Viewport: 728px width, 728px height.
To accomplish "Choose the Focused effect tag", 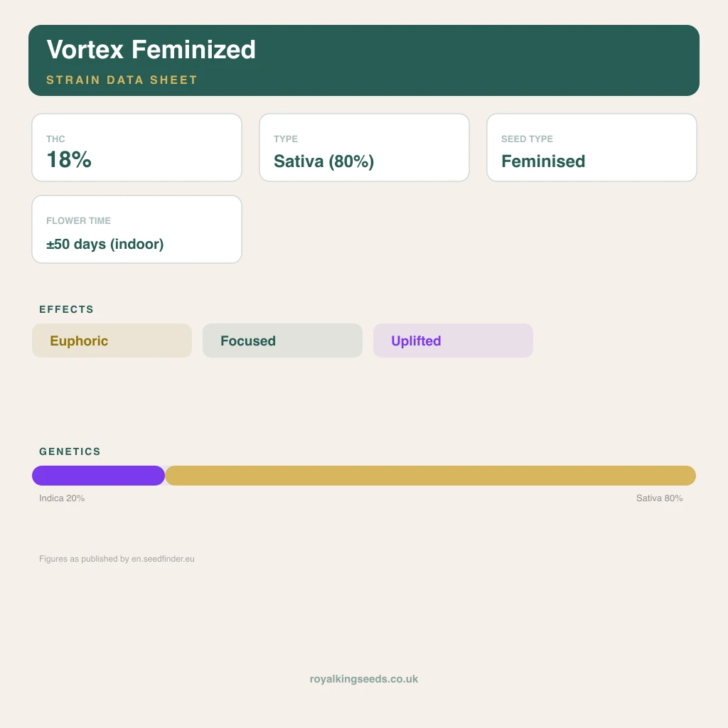I will click(x=282, y=341).
